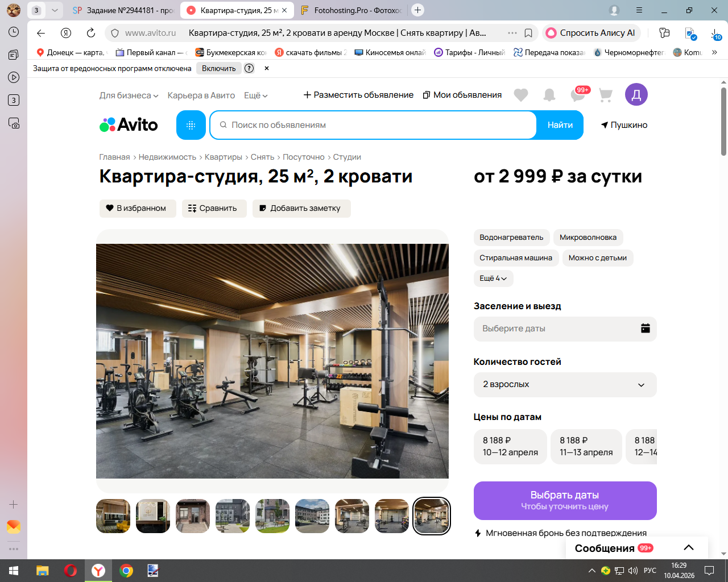This screenshot has height=582, width=728.
Task: Click the purple profile avatar with letter Д
Action: [636, 94]
